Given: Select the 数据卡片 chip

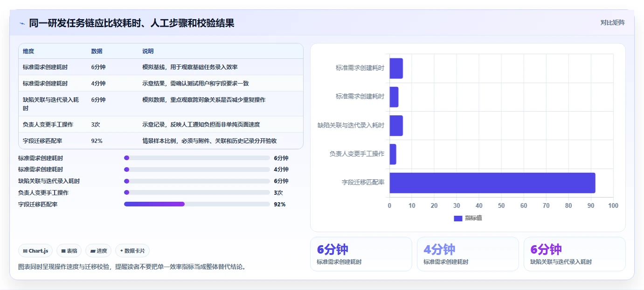Looking at the screenshot, I should point(132,251).
